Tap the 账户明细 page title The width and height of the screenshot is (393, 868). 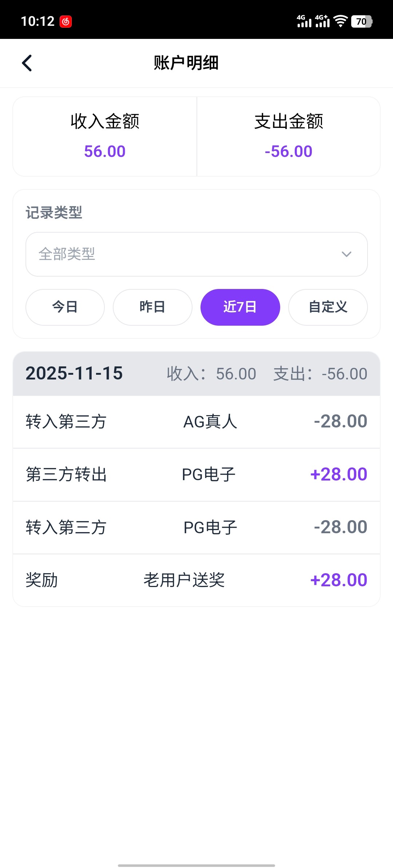coord(186,63)
